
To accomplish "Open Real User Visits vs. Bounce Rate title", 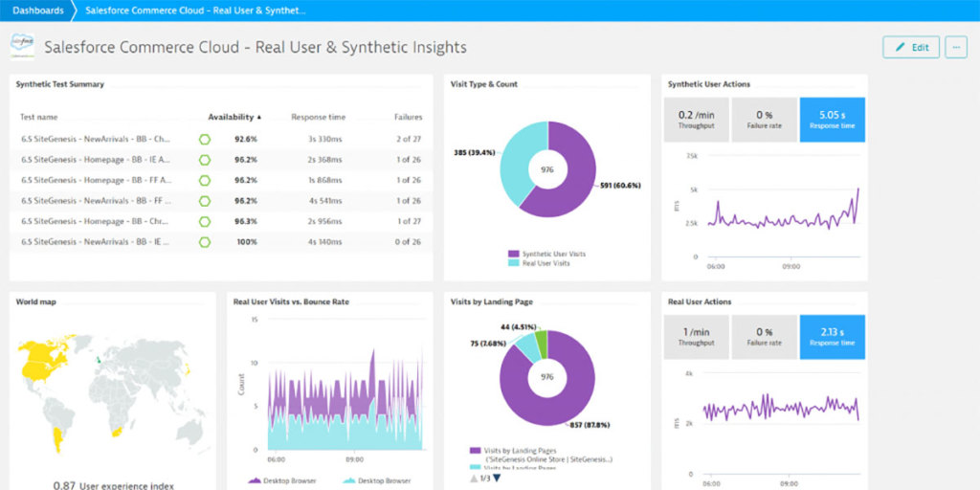I will click(291, 301).
